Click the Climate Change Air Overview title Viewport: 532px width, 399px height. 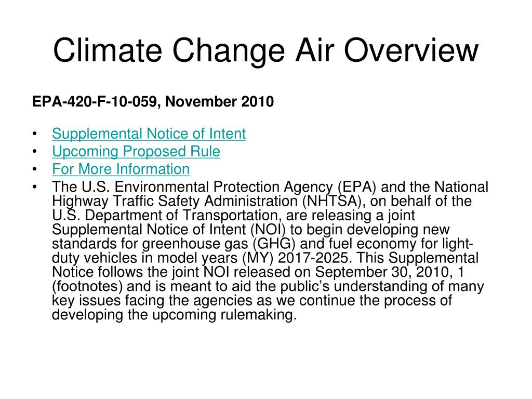[265, 50]
